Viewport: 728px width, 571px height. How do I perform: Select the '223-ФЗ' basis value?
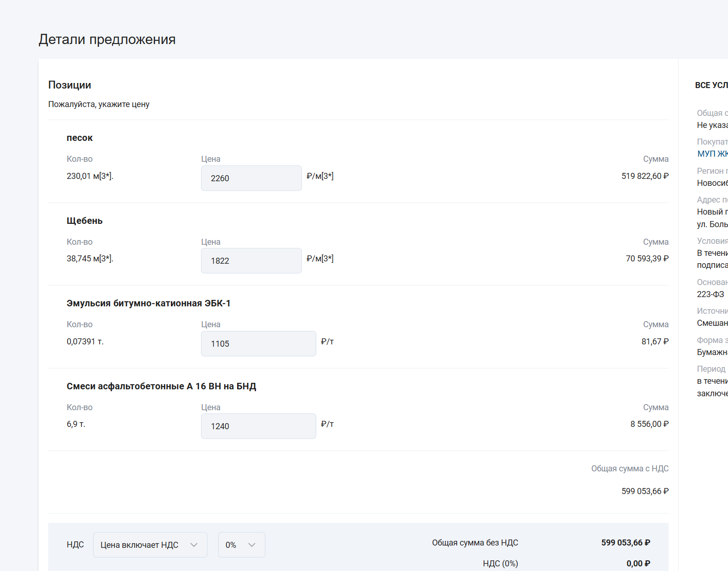point(710,294)
